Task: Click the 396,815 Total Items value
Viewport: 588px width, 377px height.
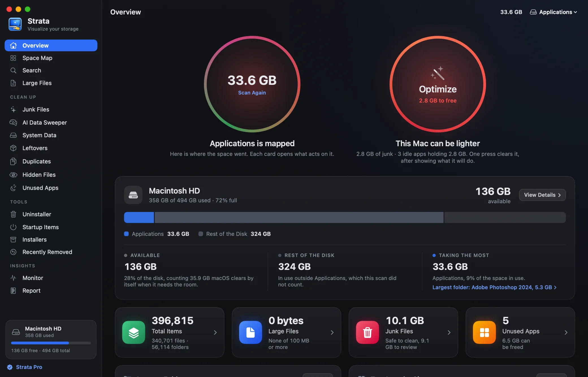Action: pyautogui.click(x=172, y=321)
